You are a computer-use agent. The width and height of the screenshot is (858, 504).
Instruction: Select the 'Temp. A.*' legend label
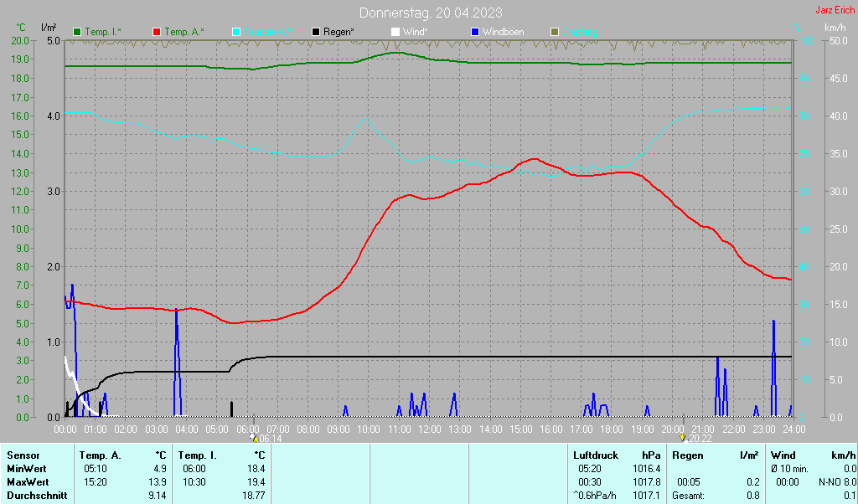tap(184, 33)
